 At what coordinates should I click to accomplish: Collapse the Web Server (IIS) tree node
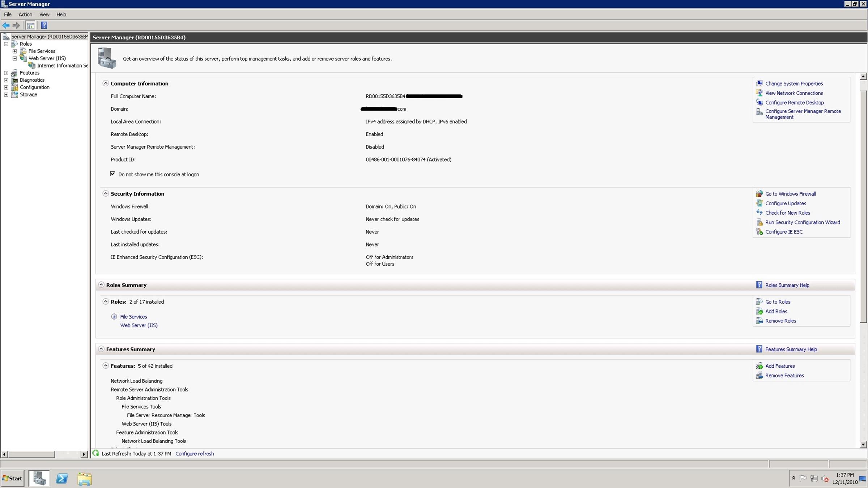pyautogui.click(x=15, y=58)
